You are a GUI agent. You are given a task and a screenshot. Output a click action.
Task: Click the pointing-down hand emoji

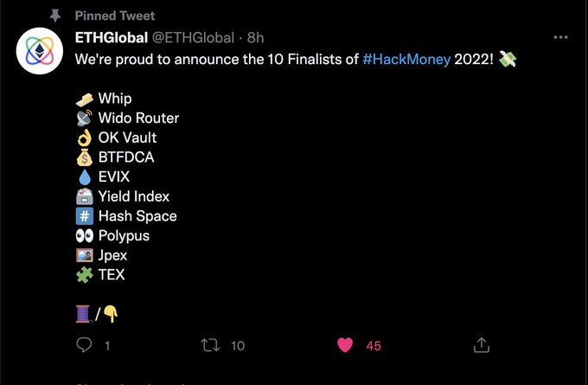point(111,314)
